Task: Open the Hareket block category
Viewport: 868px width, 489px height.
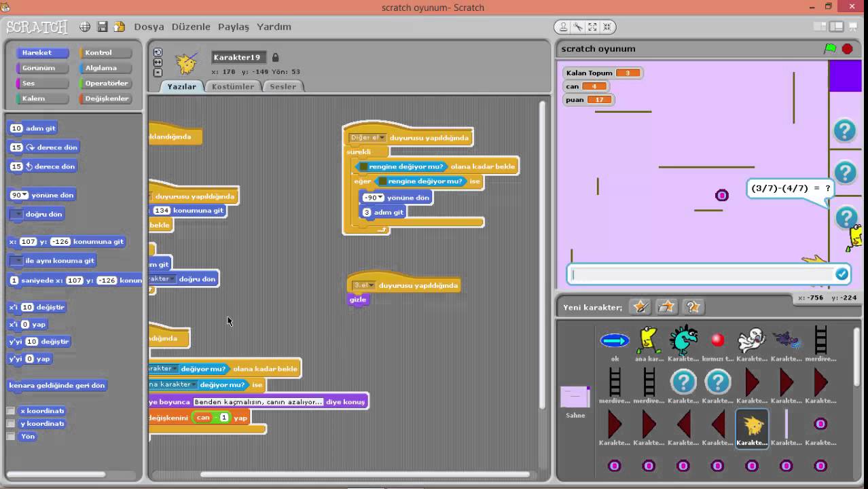Action: pos(42,53)
